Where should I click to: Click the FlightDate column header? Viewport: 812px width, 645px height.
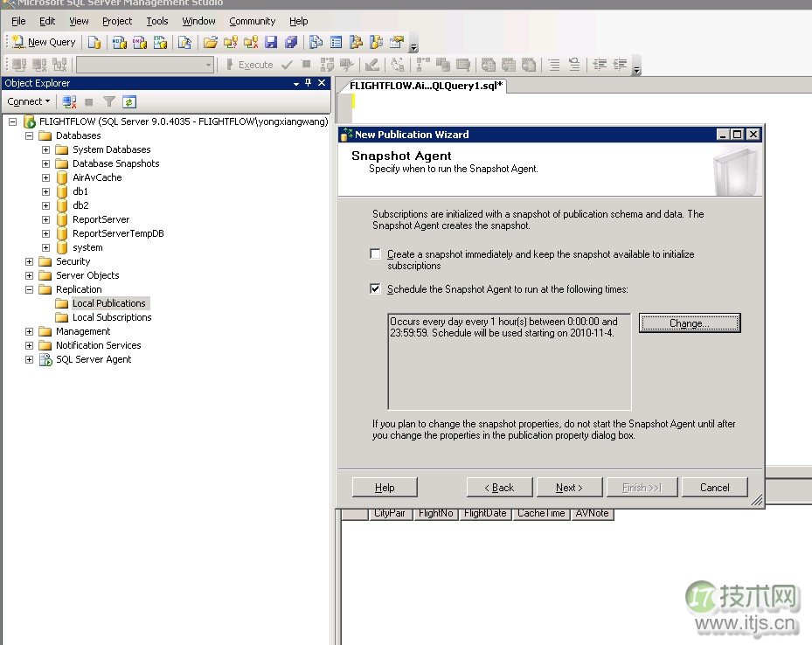tap(485, 514)
